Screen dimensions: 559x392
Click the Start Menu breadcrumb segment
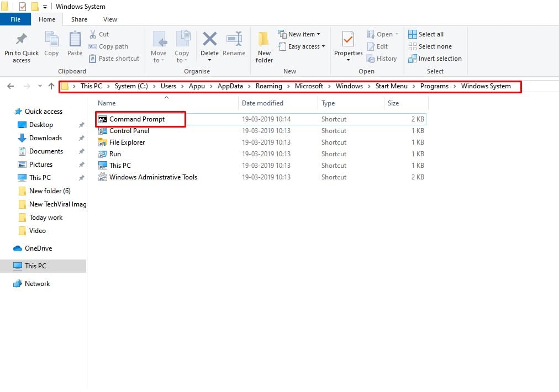pyautogui.click(x=392, y=86)
